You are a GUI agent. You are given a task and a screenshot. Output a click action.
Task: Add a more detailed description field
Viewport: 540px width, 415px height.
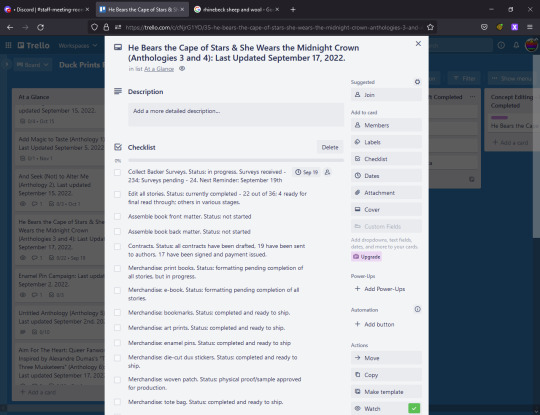(x=236, y=114)
